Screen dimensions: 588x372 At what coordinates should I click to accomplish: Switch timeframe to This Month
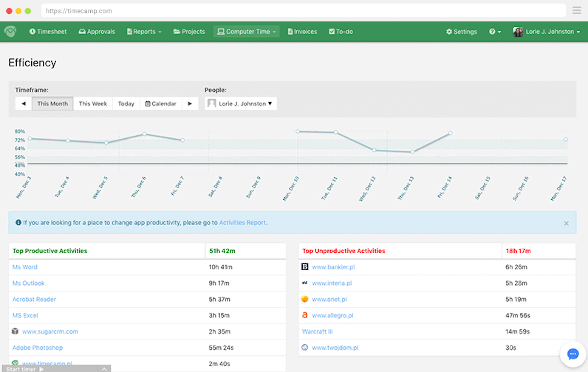click(53, 103)
